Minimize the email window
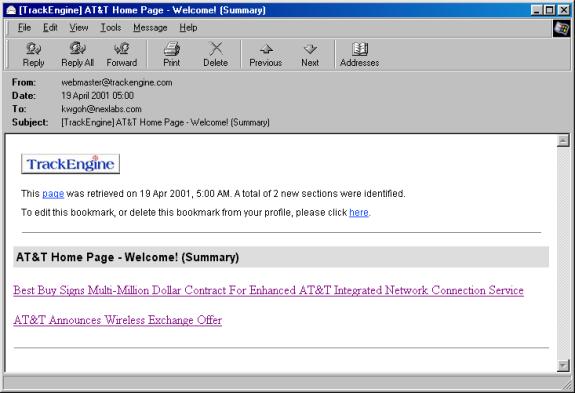The height and width of the screenshot is (393, 575). (536, 10)
